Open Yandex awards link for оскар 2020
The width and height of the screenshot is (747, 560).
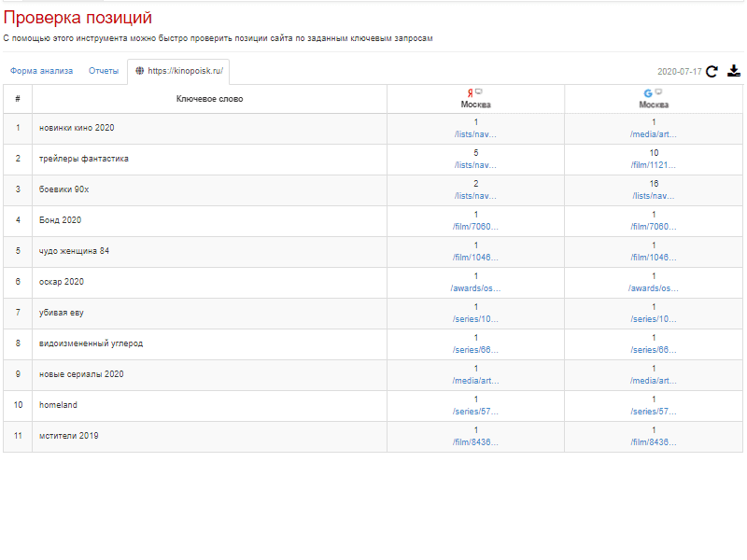(475, 288)
